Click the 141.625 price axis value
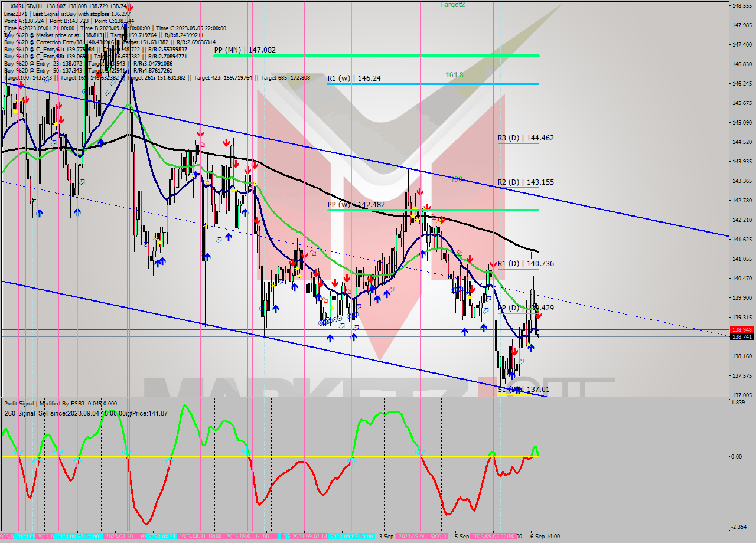Screen dimensions: 756x543 pos(741,239)
